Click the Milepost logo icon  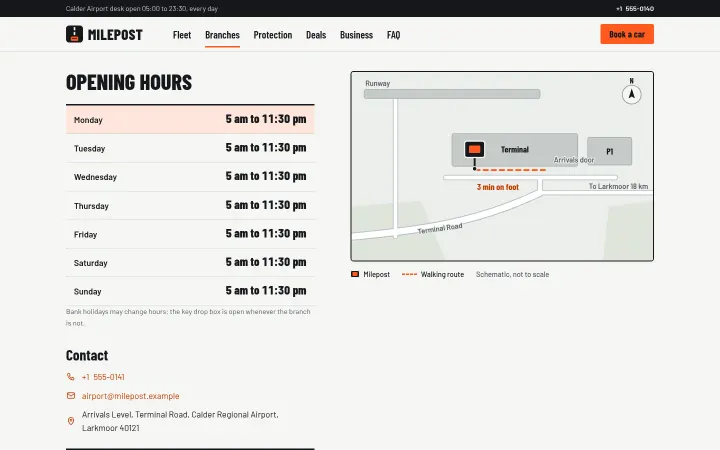pos(74,34)
